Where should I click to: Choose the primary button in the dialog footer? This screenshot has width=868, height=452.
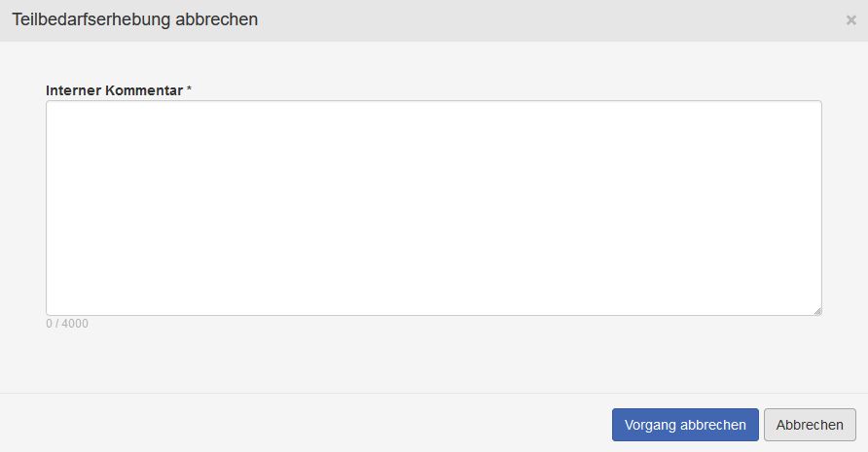(x=685, y=425)
